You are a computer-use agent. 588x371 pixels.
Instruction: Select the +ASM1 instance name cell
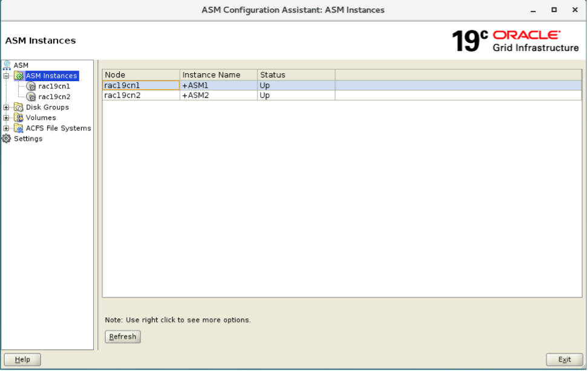(218, 85)
